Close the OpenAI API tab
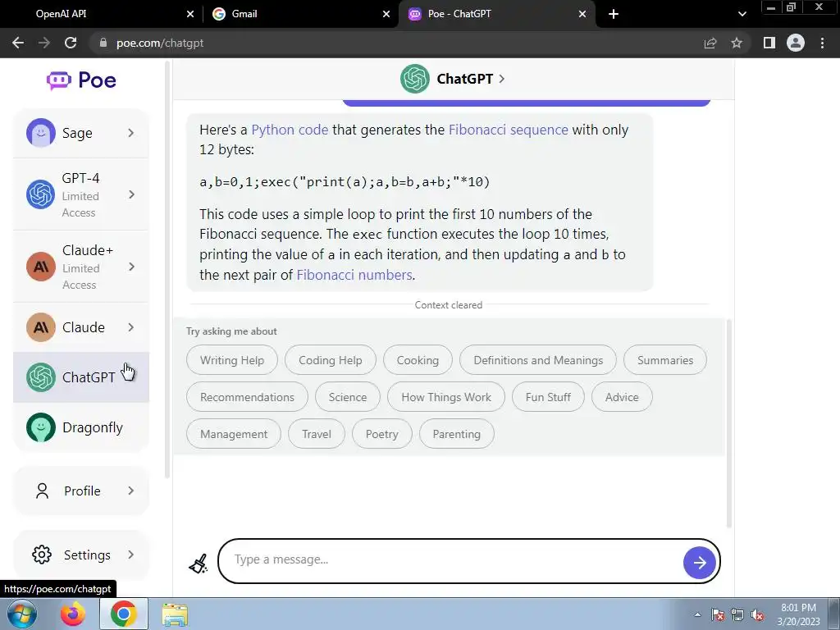The height and width of the screenshot is (630, 840). [x=190, y=14]
